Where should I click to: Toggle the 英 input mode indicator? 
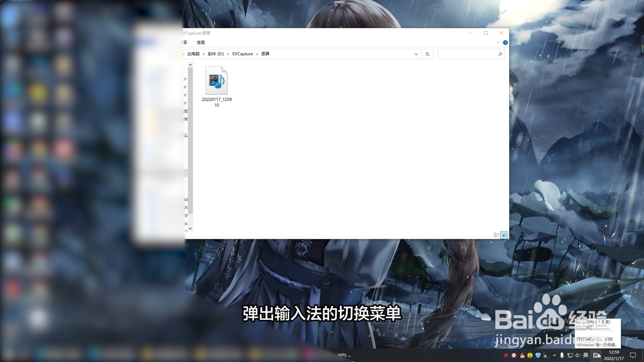(586, 355)
